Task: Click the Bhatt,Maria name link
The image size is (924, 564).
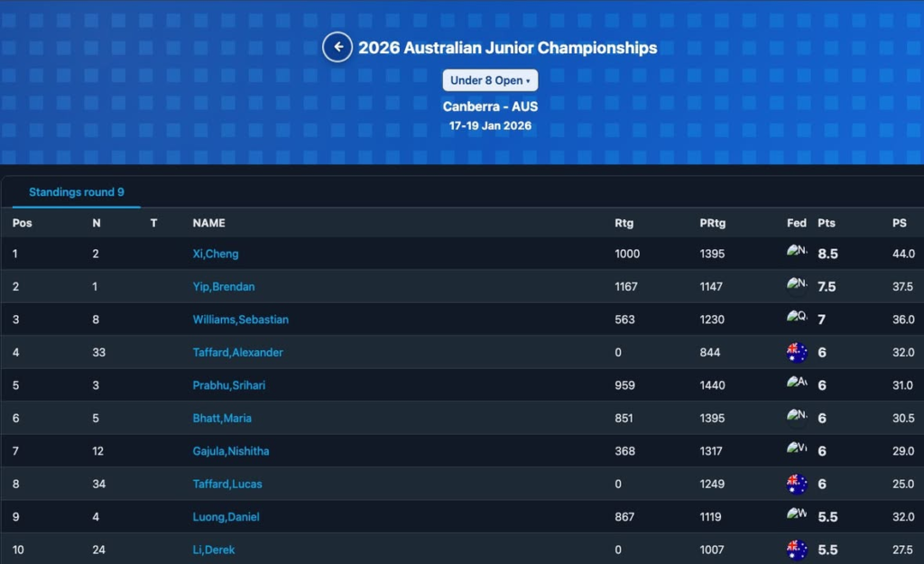Action: [x=222, y=419]
